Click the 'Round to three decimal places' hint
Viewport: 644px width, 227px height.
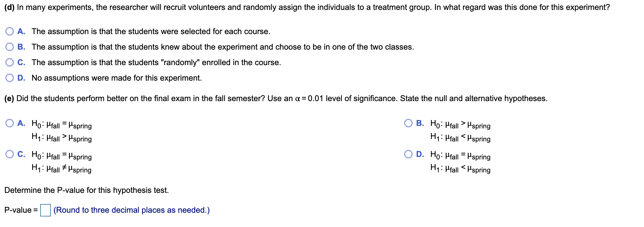pos(132,210)
